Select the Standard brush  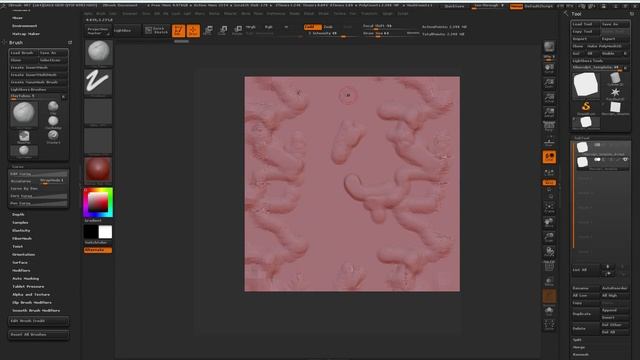pyautogui.click(x=53, y=136)
